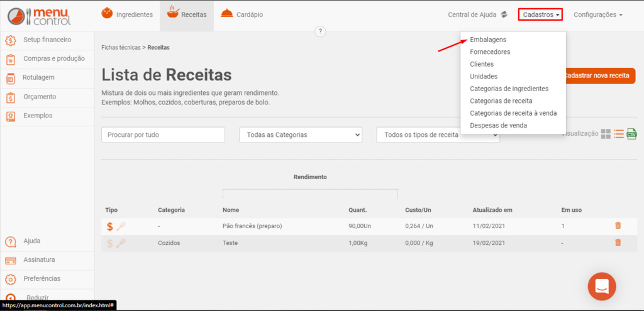This screenshot has height=311, width=644.
Task: Open Todas as Categorias dropdown
Action: pos(301,135)
